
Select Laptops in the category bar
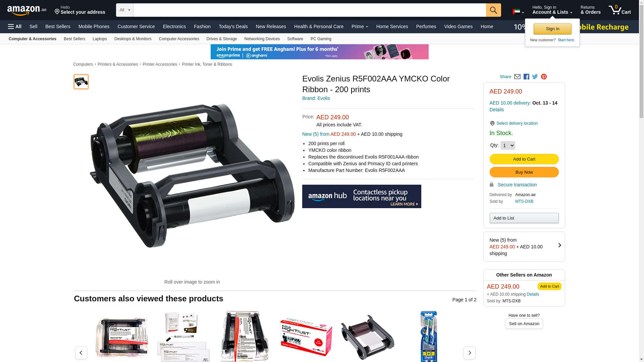point(100,39)
